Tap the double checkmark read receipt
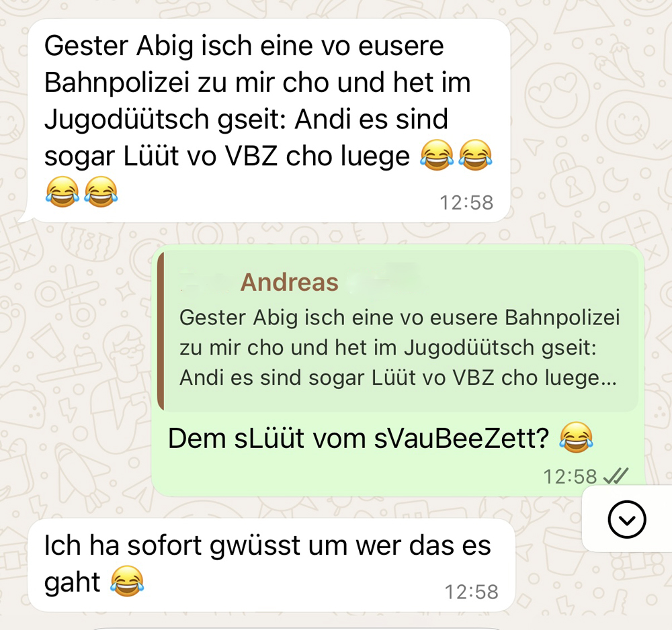This screenshot has height=630, width=672. [616, 476]
